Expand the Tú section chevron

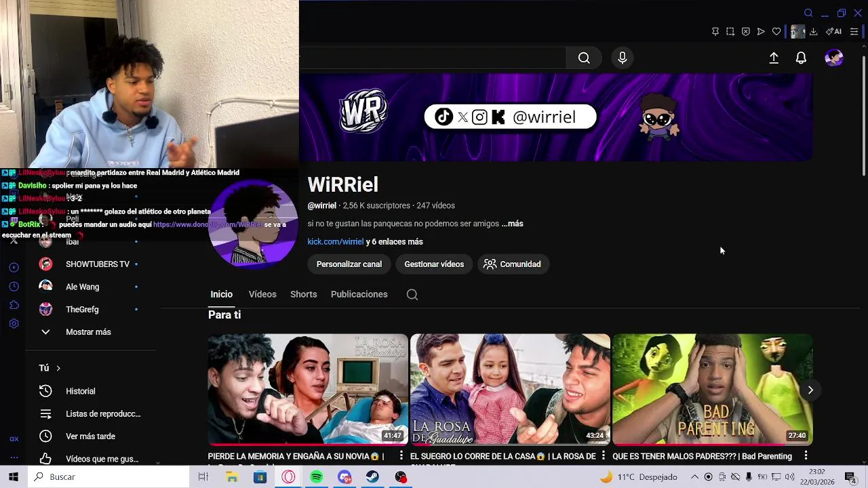pos(58,368)
